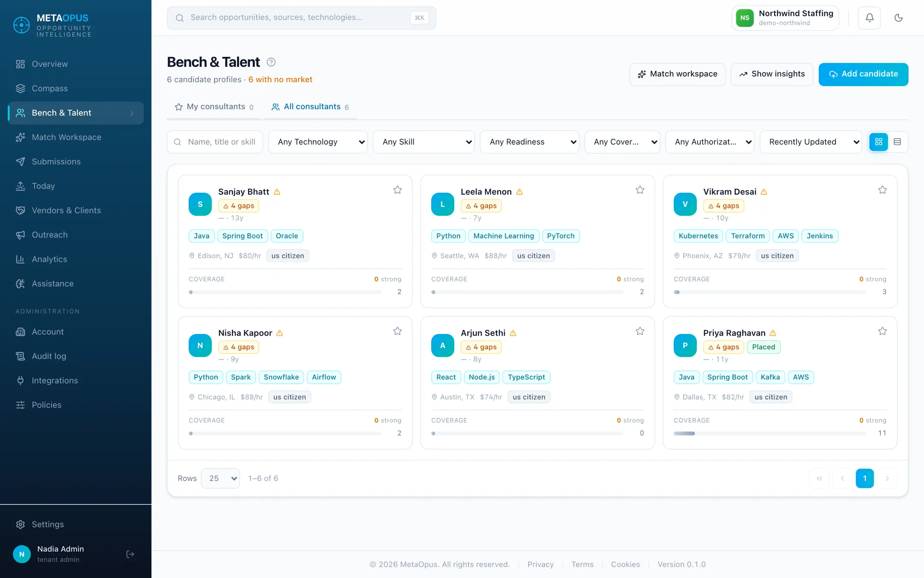
Task: Expand the Bench & Talent sidebar chevron
Action: click(x=132, y=113)
